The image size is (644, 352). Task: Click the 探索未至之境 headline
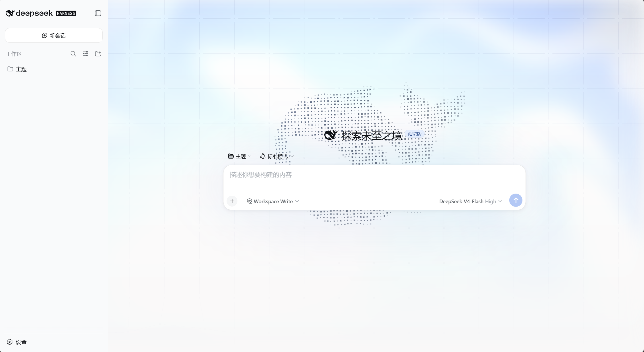[x=371, y=136]
